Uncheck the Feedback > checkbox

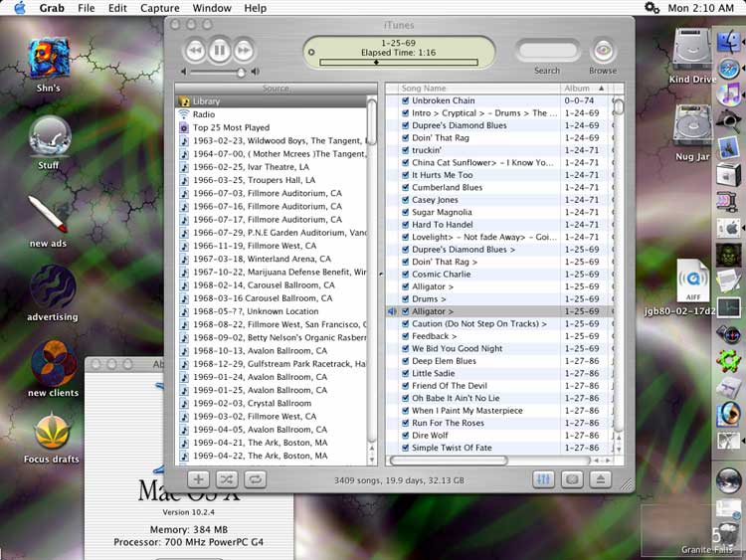click(x=406, y=336)
